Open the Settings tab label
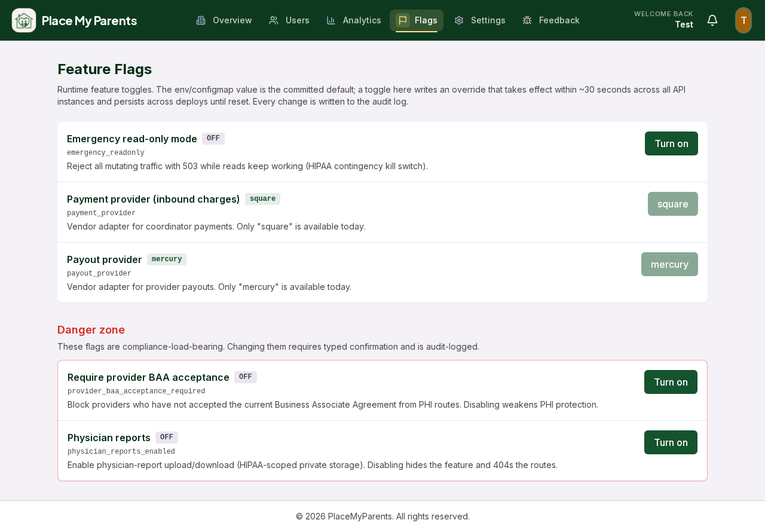Screen dimensions: 765x532 pos(488,20)
